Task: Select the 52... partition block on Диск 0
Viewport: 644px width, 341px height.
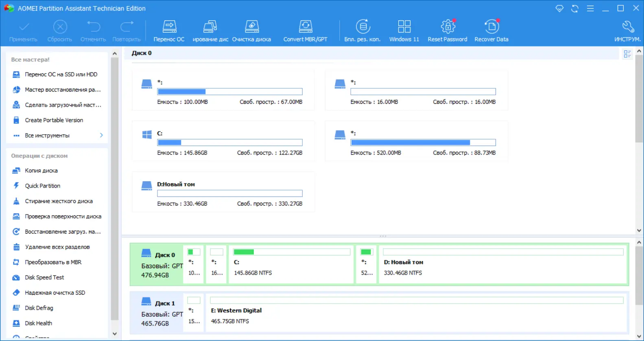Action: coord(367,264)
